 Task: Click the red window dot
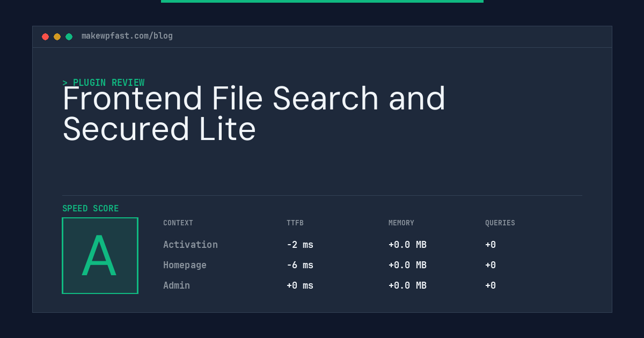pos(45,36)
